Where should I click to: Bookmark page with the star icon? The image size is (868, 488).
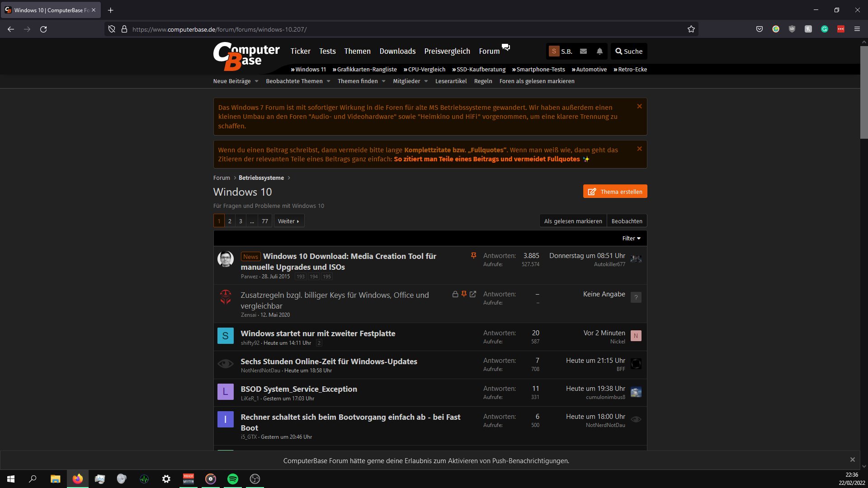point(691,29)
